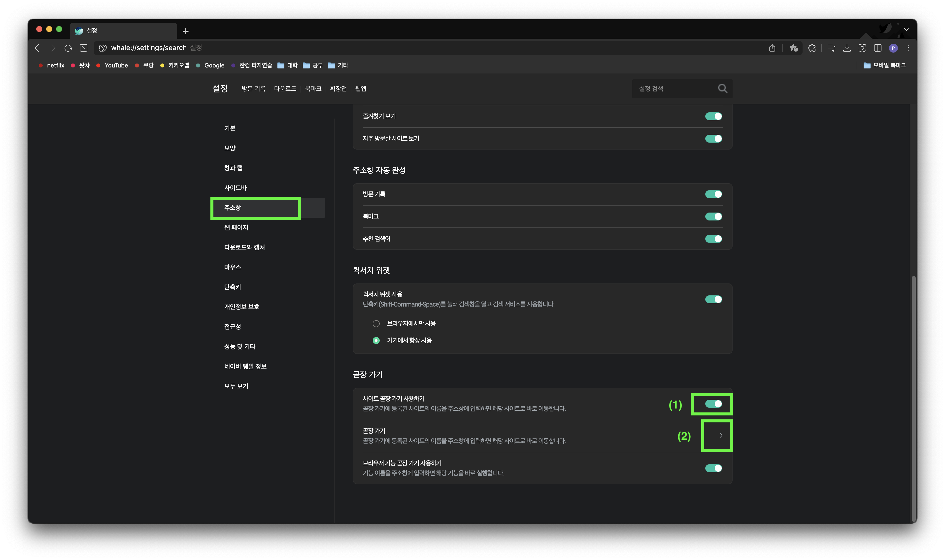Open the Google bookmark

(210, 65)
